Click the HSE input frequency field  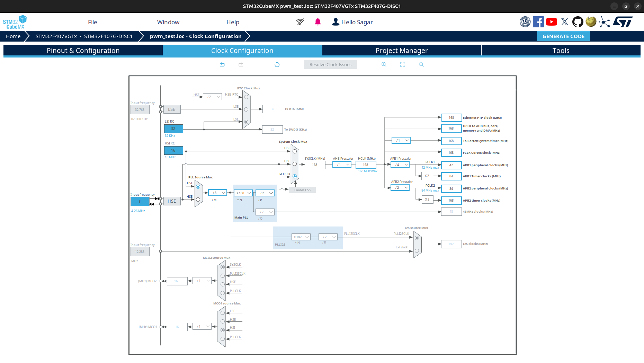(140, 201)
